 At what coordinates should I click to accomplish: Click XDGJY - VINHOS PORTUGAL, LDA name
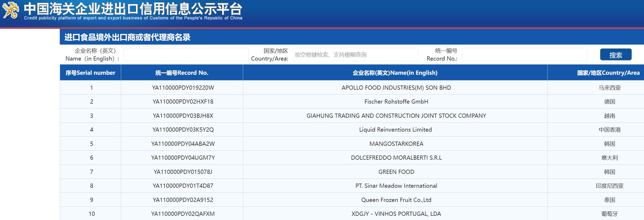coord(396,214)
